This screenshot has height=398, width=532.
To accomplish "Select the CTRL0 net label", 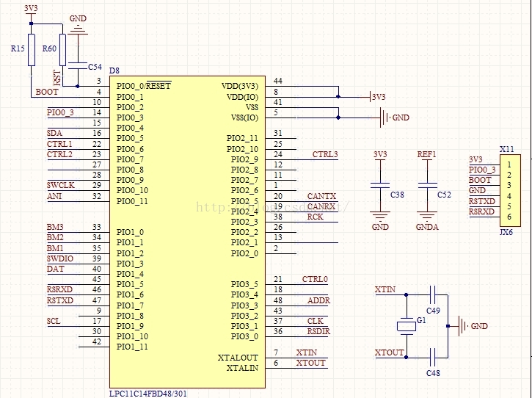I will (x=315, y=279).
